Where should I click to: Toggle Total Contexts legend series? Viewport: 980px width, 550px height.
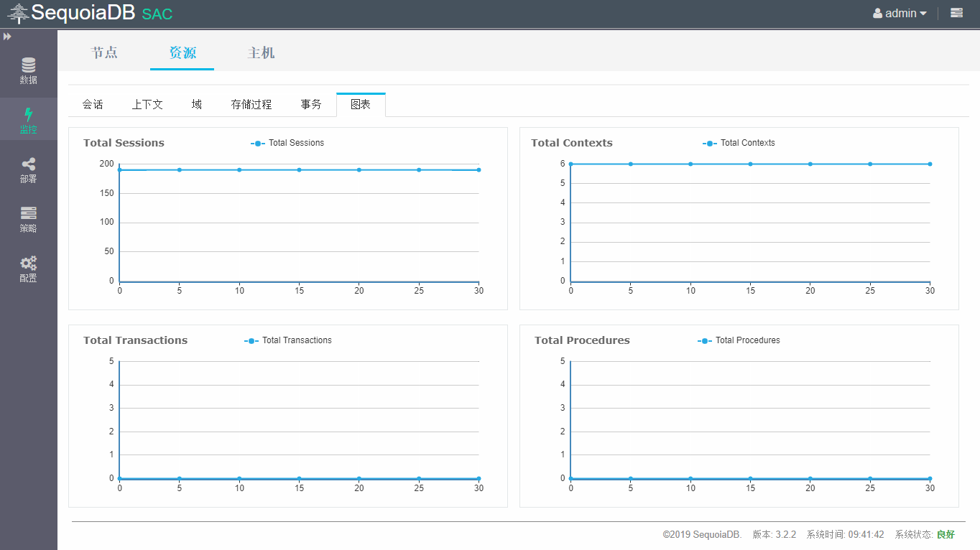tap(739, 143)
